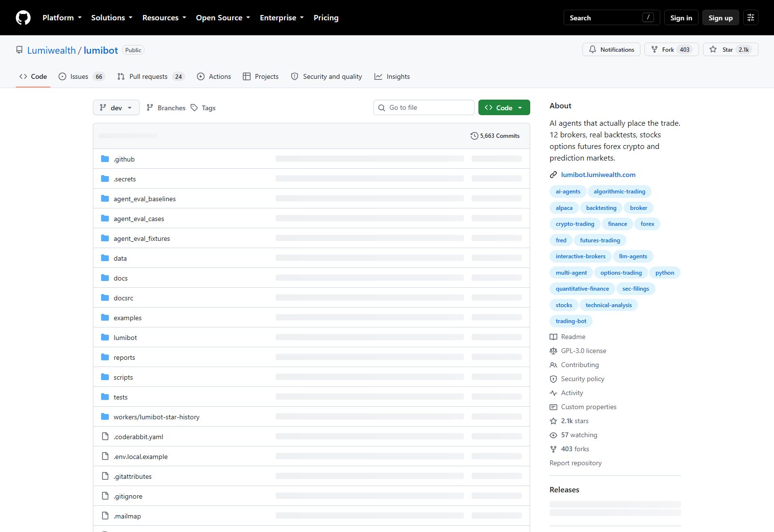
Task: Click the file icon for .gitignore
Action: [105, 496]
